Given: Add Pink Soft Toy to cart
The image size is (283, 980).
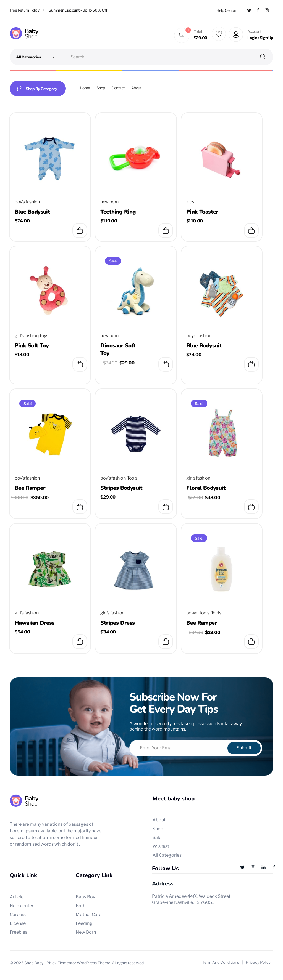Looking at the screenshot, I should coord(80,364).
